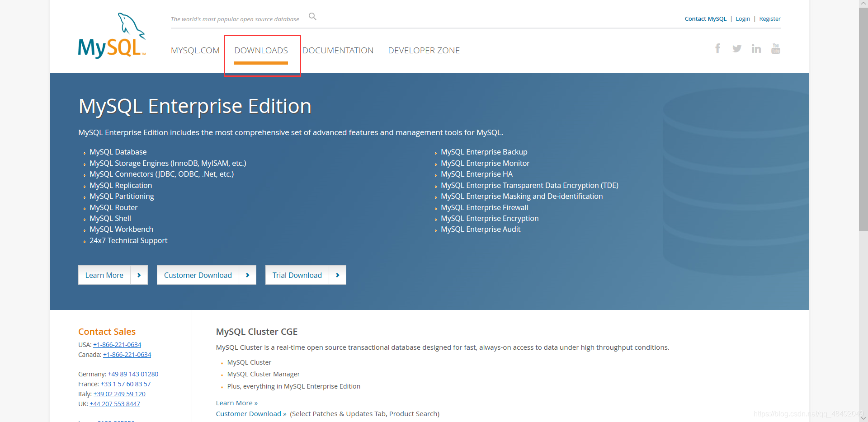Screen dimensions: 868x422
Task: Click the Germany phone number +49 89 143 01280
Action: [x=133, y=374]
